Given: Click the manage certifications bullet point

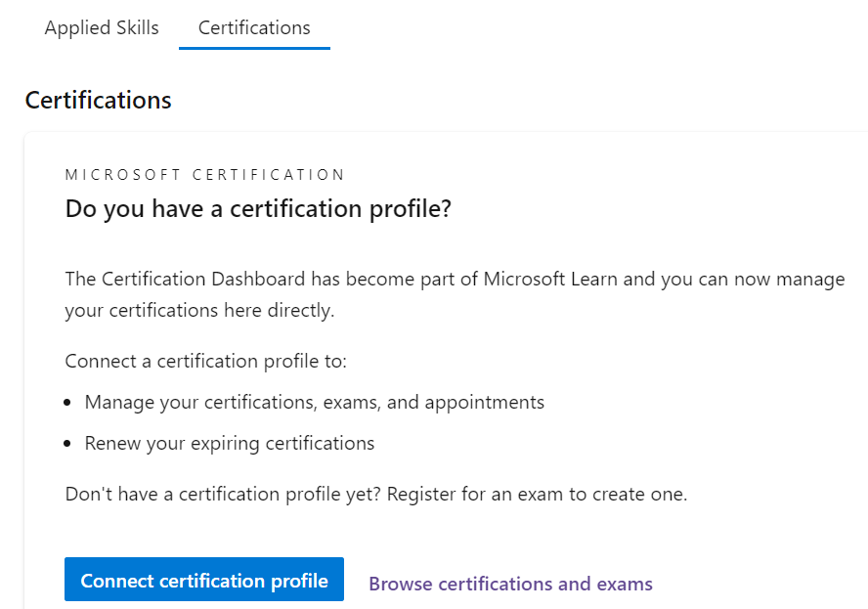Looking at the screenshot, I should 314,402.
